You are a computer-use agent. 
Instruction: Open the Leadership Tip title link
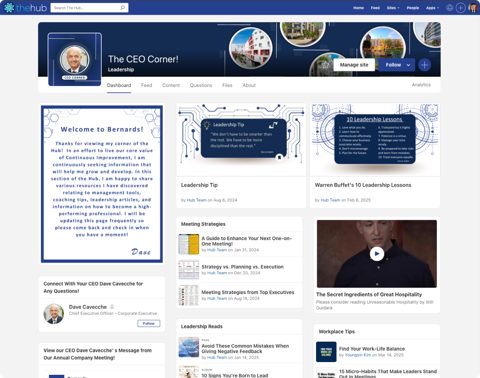[x=199, y=185]
